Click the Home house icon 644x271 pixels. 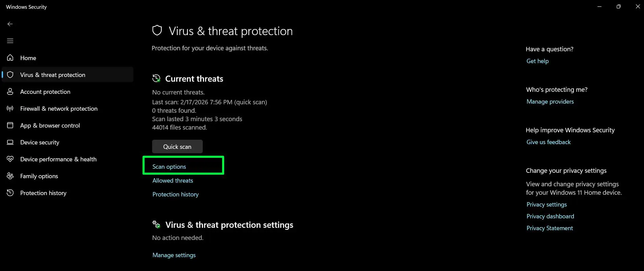tap(10, 58)
